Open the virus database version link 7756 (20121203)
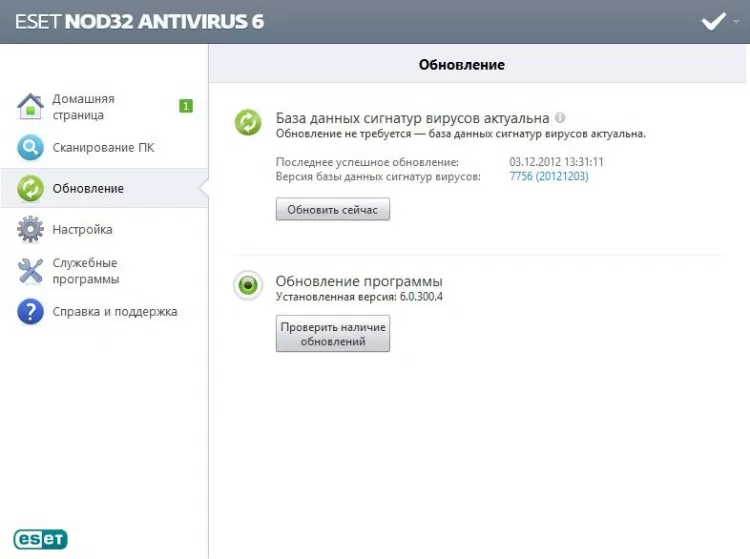This screenshot has height=559, width=750. tap(549, 176)
